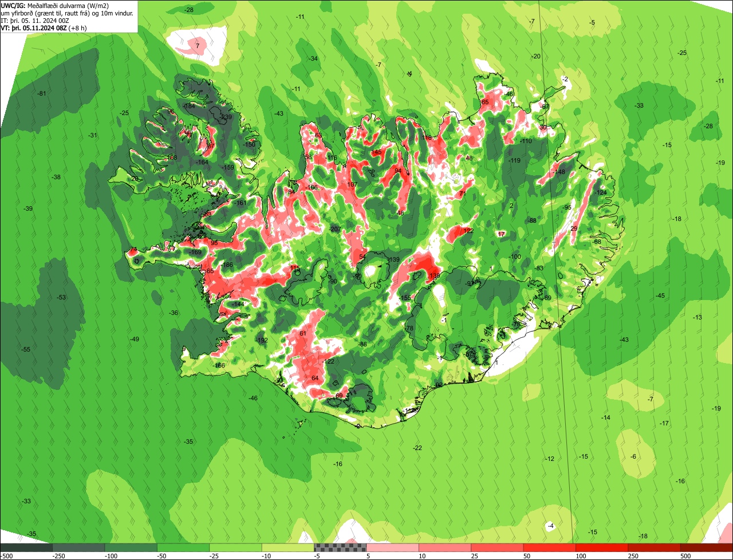Select the map value '186'
This screenshot has height=560, width=733.
click(x=228, y=265)
